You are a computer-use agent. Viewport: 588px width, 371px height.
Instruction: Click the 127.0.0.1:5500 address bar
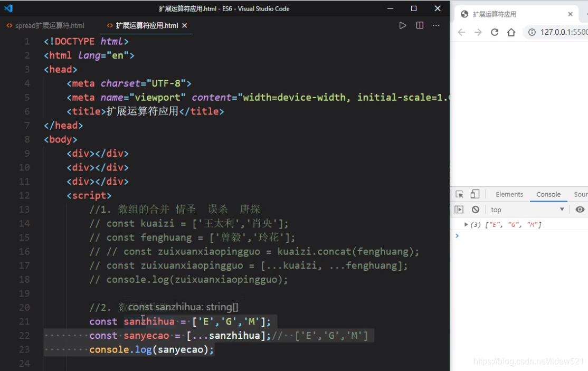564,32
